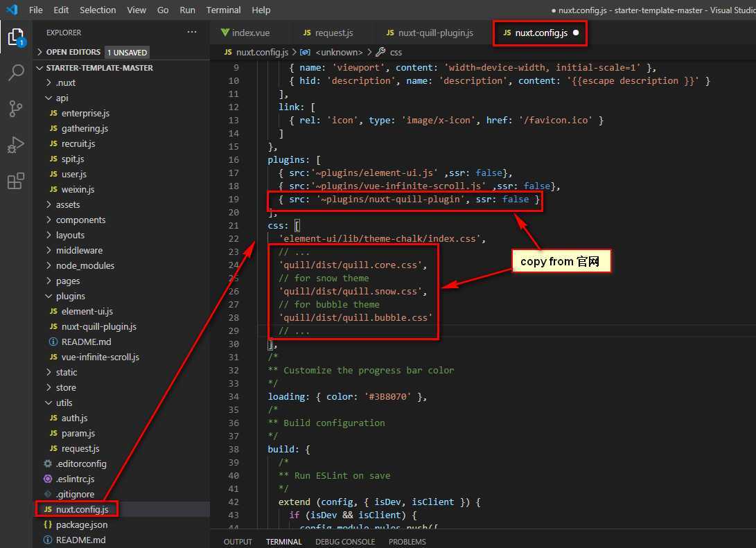The image size is (756, 548).
Task: Open spit.js in the file tree
Action: 73,159
